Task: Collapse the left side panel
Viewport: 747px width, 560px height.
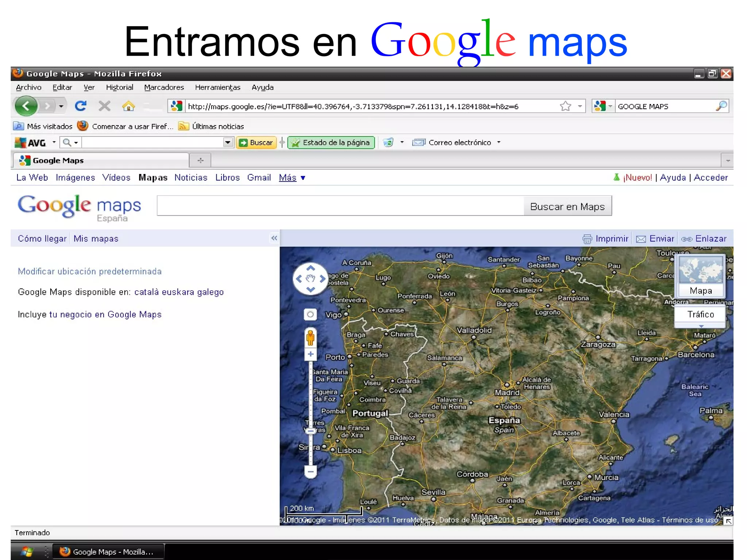Action: (274, 238)
